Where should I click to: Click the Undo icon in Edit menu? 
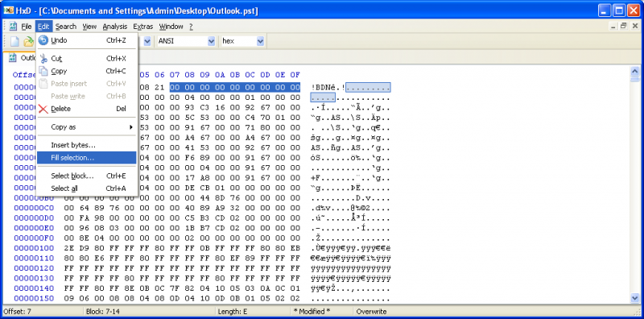[x=43, y=40]
